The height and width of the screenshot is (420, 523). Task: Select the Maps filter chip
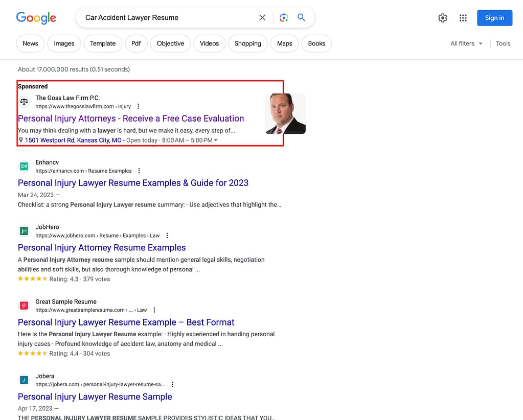(285, 43)
